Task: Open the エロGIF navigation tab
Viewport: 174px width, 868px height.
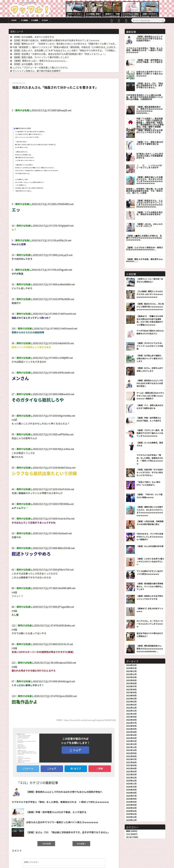Action: tap(45, 20)
